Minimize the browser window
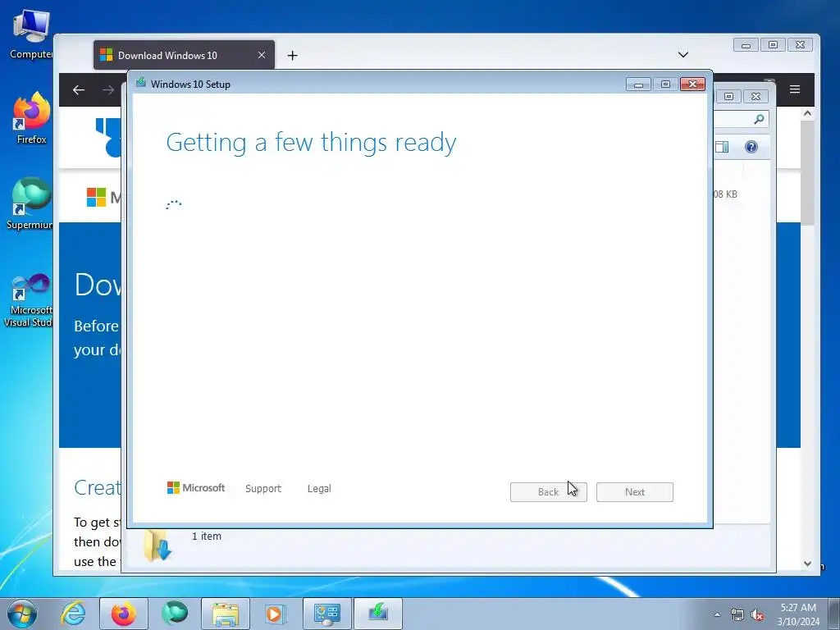840x630 pixels. point(746,45)
